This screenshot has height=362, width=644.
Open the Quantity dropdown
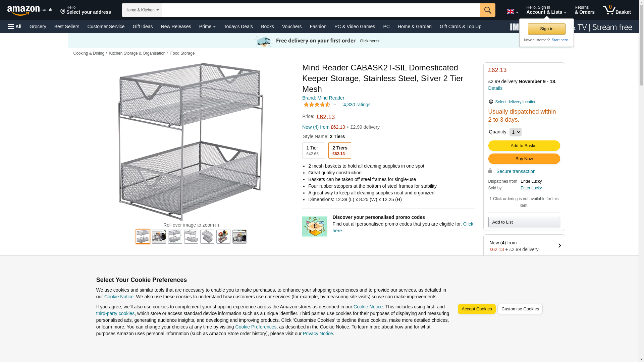(x=515, y=132)
